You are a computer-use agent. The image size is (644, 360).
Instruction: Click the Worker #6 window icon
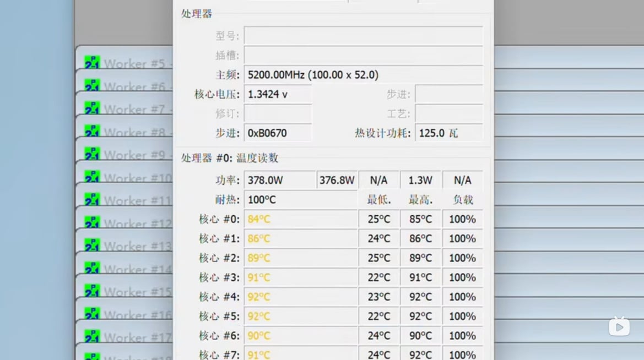tap(92, 85)
